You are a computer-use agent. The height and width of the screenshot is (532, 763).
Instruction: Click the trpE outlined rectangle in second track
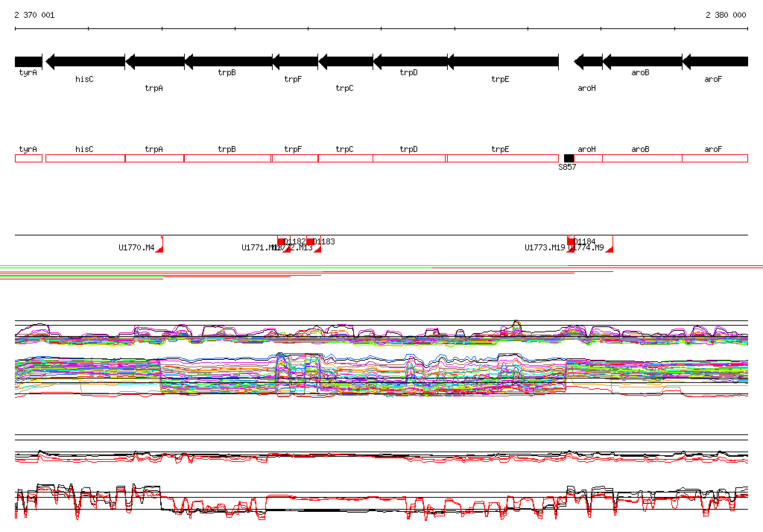click(502, 158)
